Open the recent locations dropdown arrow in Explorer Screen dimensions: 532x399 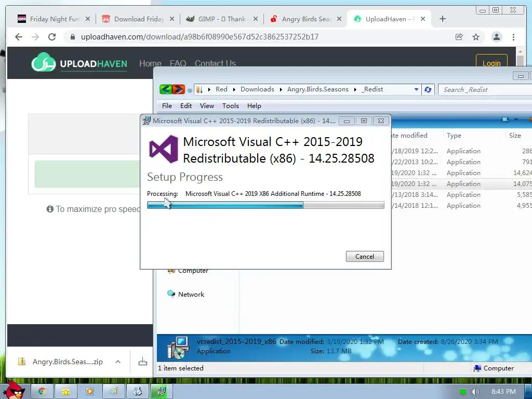(190, 90)
